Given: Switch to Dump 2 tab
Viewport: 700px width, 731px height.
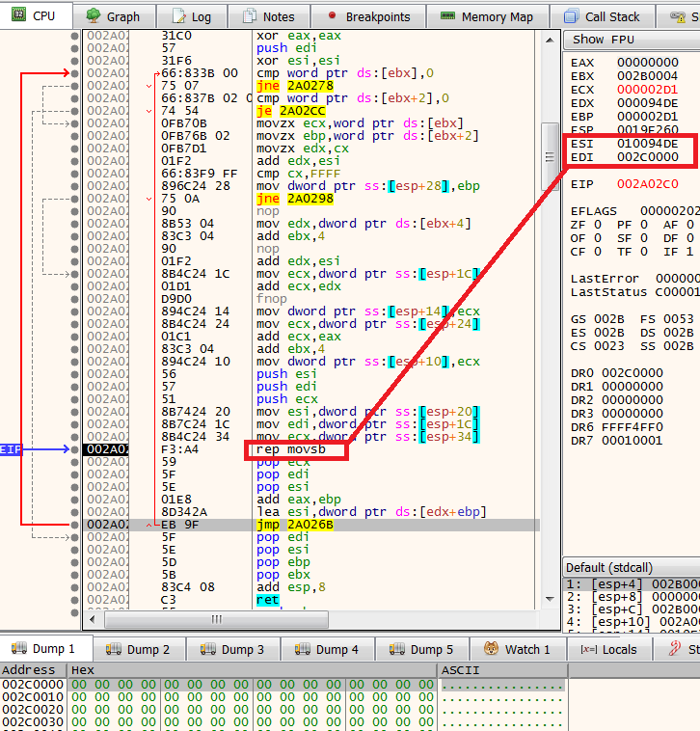Looking at the screenshot, I should (139, 649).
